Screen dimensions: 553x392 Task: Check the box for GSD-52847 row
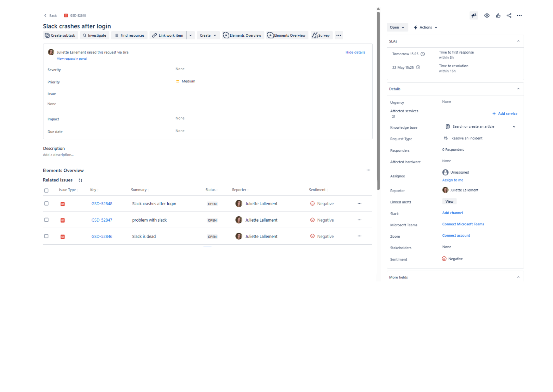tap(47, 220)
